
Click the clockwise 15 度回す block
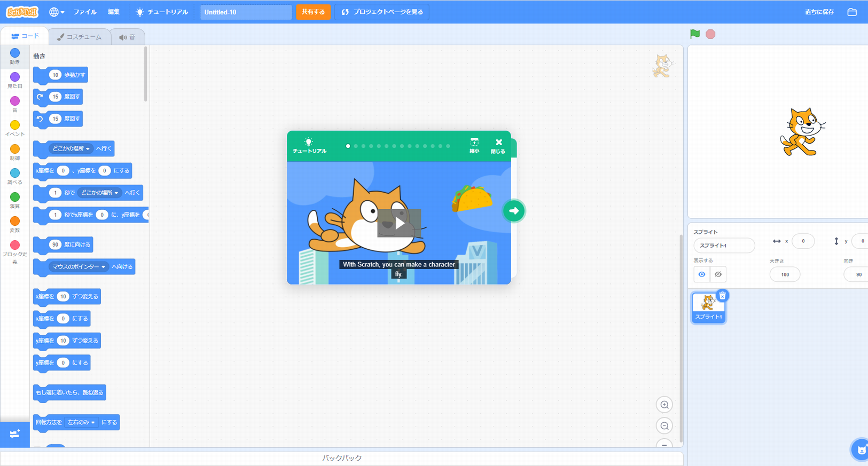pos(58,97)
